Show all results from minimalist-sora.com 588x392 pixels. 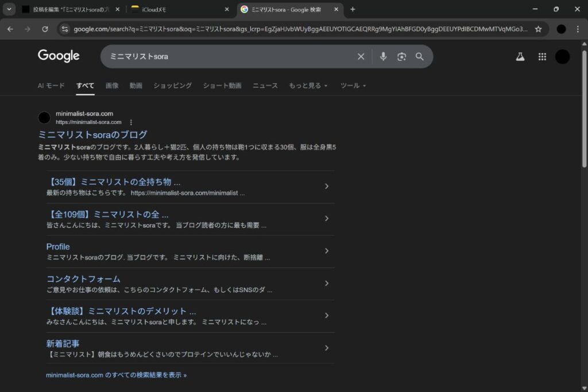116,375
